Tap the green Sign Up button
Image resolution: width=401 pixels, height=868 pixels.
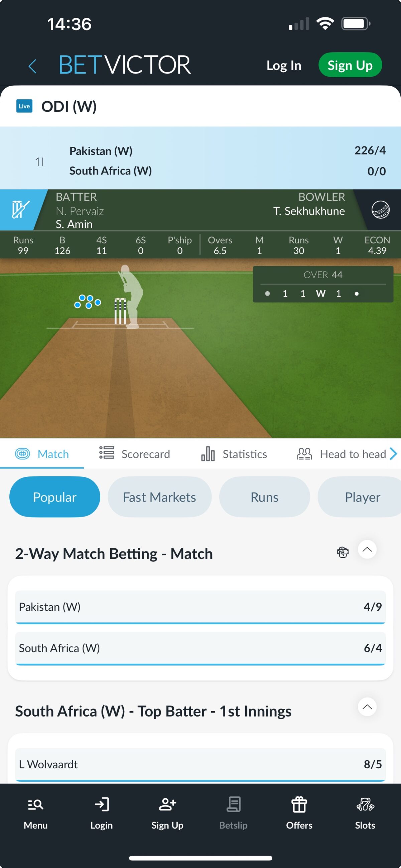[x=350, y=65]
